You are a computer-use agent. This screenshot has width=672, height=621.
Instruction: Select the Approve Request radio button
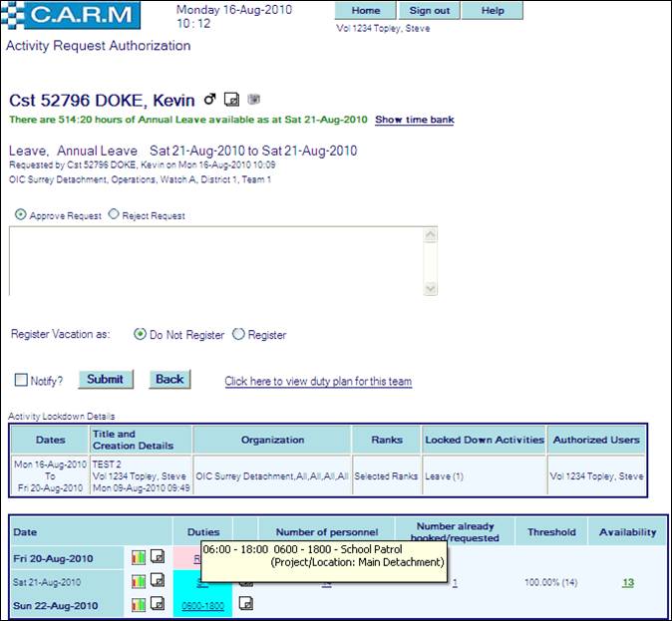point(21,214)
